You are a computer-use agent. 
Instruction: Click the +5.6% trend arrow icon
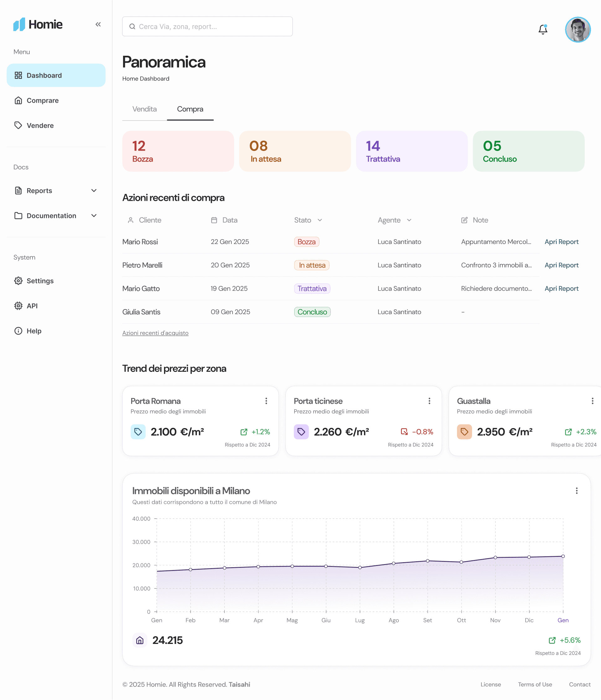click(x=552, y=640)
